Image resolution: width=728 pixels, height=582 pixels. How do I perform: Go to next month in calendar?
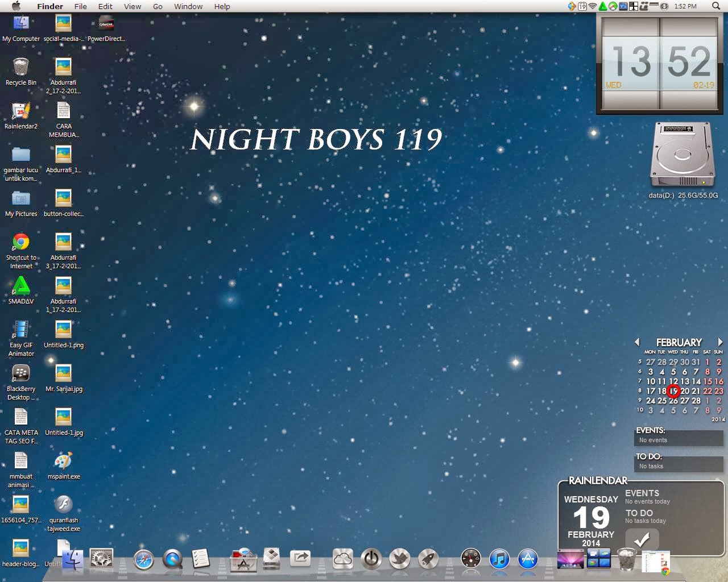[x=720, y=342]
